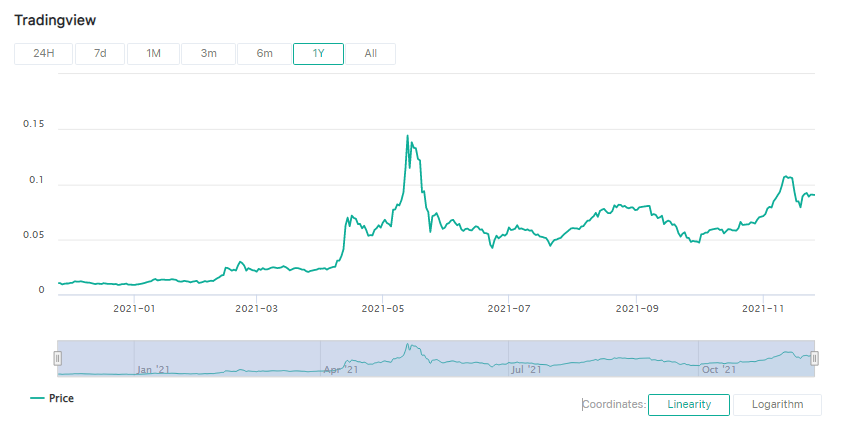Click the 2021-01 x-axis label
The image size is (847, 434).
coord(134,309)
